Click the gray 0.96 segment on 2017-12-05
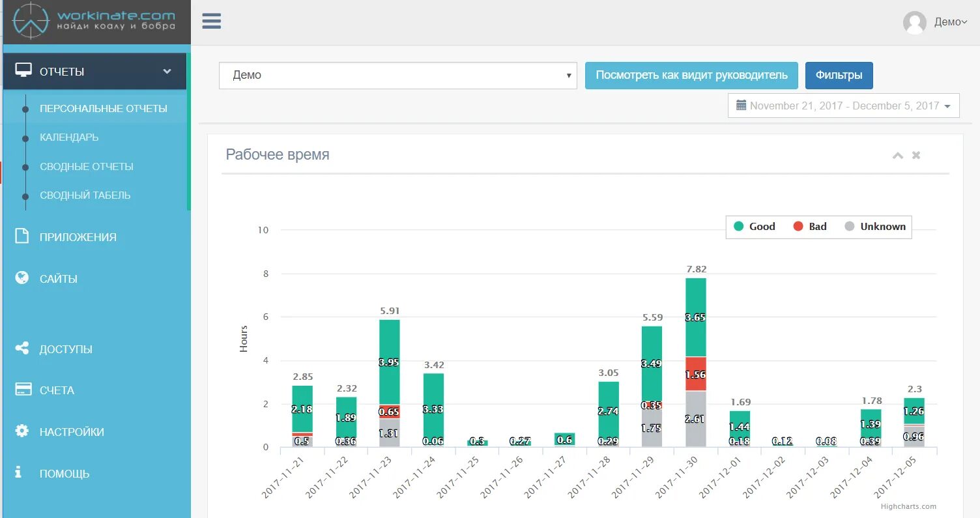 [914, 437]
